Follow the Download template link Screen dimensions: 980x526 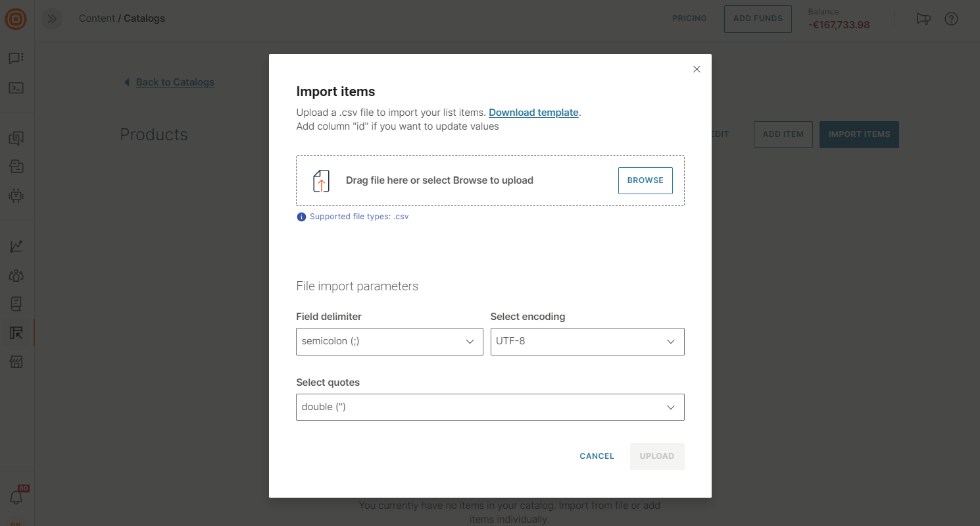point(533,113)
